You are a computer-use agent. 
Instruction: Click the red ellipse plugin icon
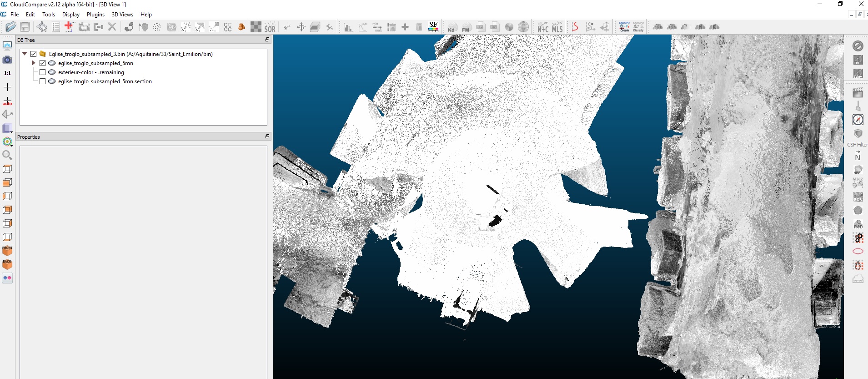[x=858, y=251]
